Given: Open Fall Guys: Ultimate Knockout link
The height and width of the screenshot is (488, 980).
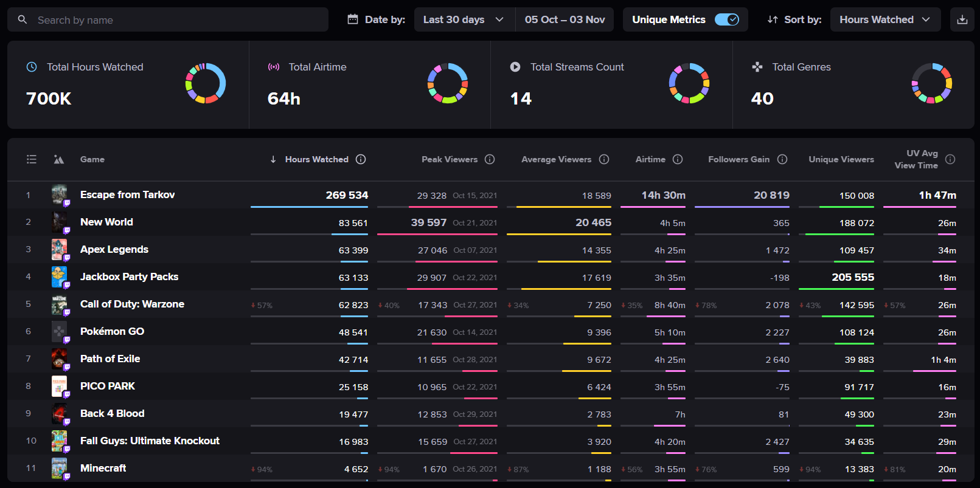Looking at the screenshot, I should (150, 441).
